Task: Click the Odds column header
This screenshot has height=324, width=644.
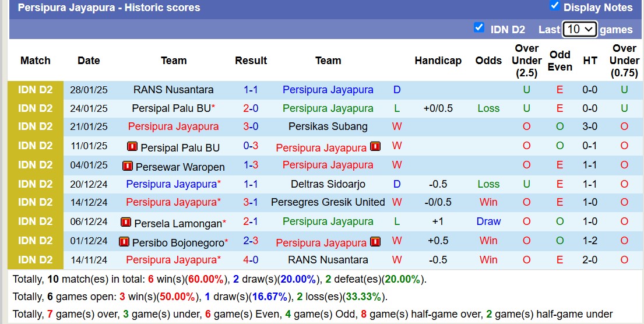Action: [488, 61]
